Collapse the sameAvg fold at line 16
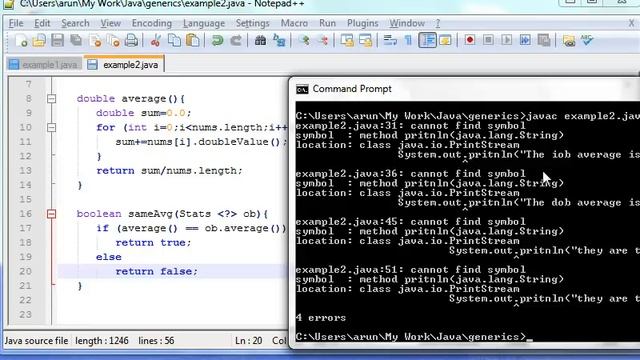The height and width of the screenshot is (360, 640). tap(51, 213)
